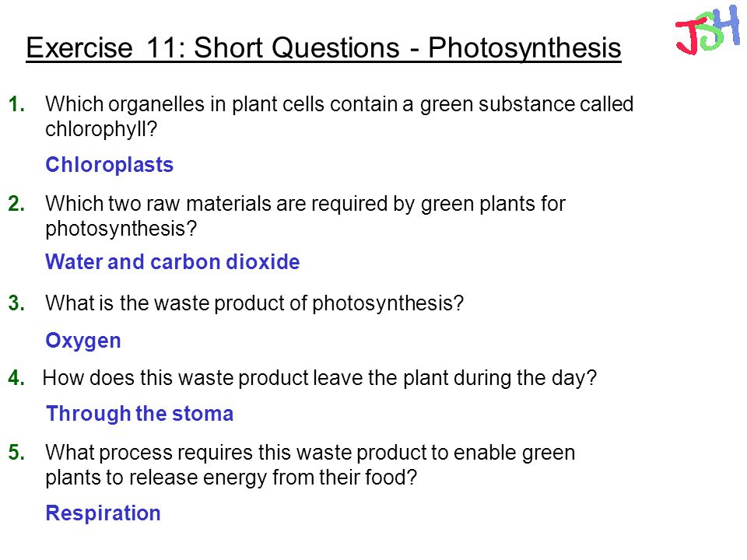Click the word Photosynthesis in the title
Screen dimensions: 747x560
[x=524, y=47]
